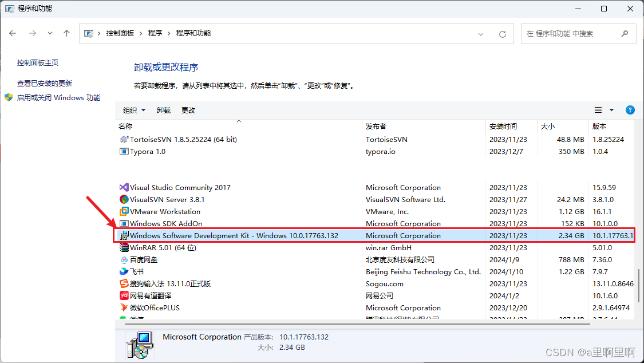Viewport: 644px width, 363px height.
Task: Click the install date 2024/1/10
Action: (x=507, y=271)
